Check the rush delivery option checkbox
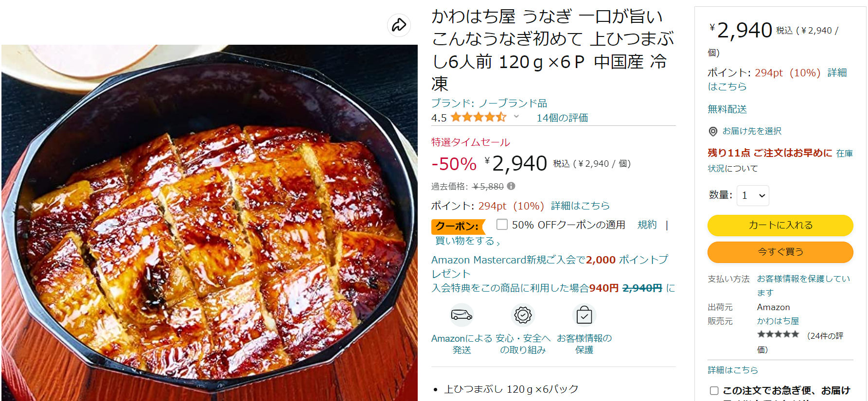 pyautogui.click(x=714, y=391)
